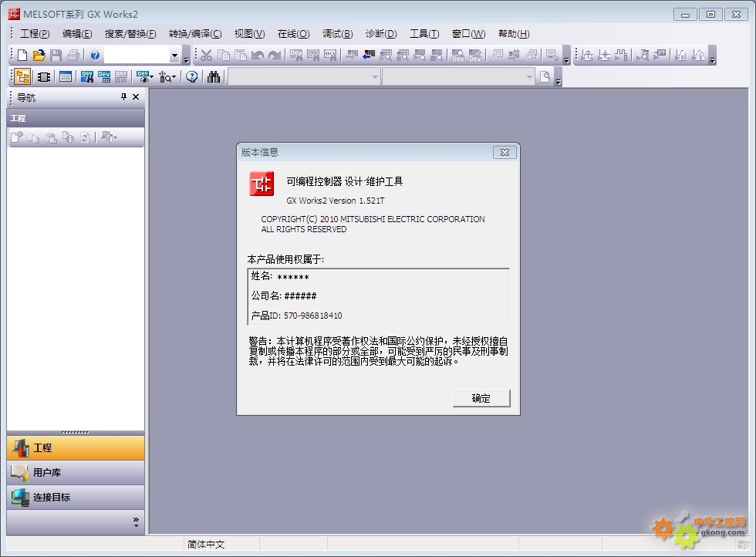This screenshot has height=557, width=756.
Task: Open the 工程(P) menu
Action: (35, 34)
